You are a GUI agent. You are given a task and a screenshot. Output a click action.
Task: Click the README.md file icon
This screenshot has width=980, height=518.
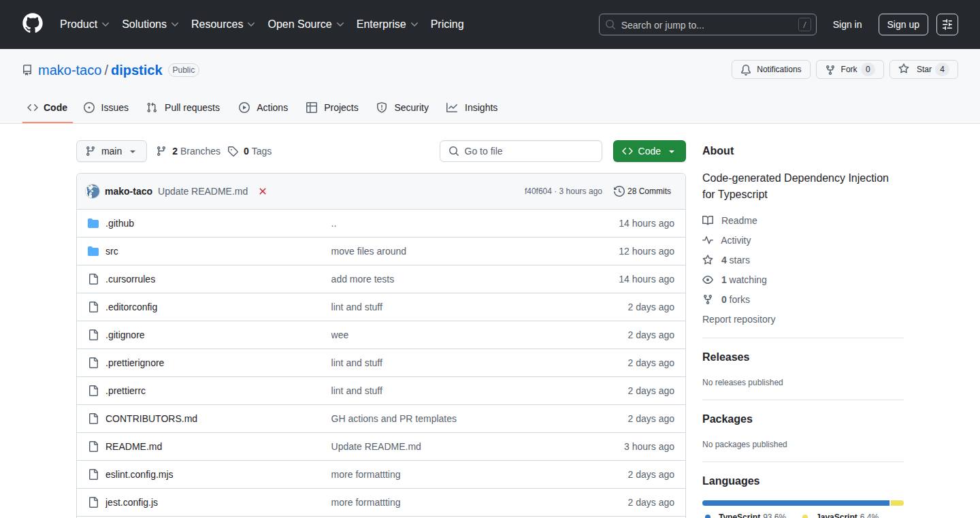coord(93,447)
